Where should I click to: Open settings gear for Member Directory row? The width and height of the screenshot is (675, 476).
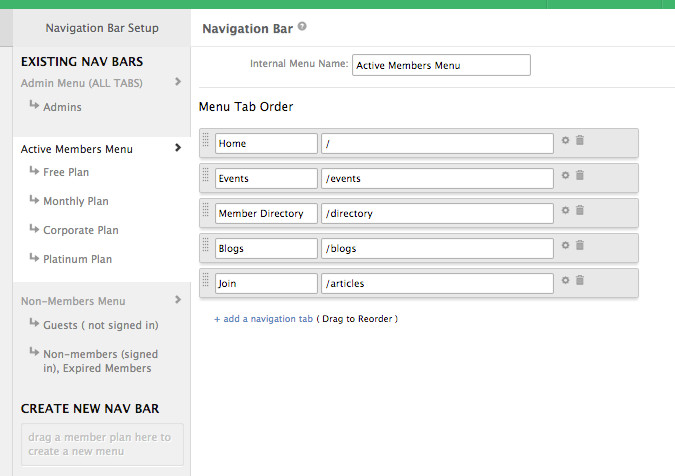click(565, 211)
